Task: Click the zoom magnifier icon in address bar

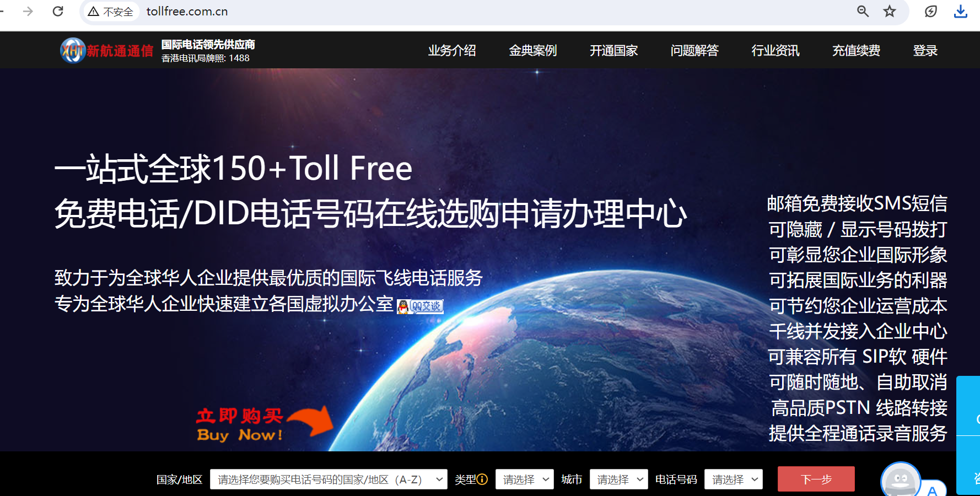Action: (x=863, y=11)
